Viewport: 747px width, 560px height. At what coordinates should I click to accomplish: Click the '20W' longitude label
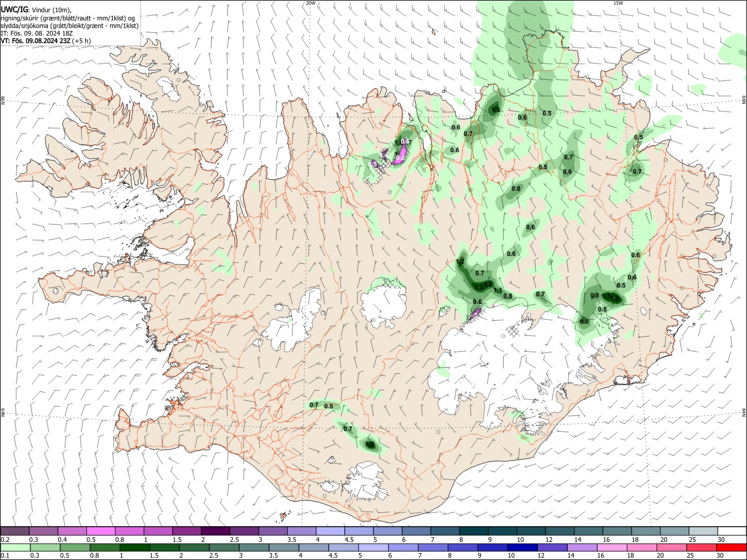click(x=310, y=3)
